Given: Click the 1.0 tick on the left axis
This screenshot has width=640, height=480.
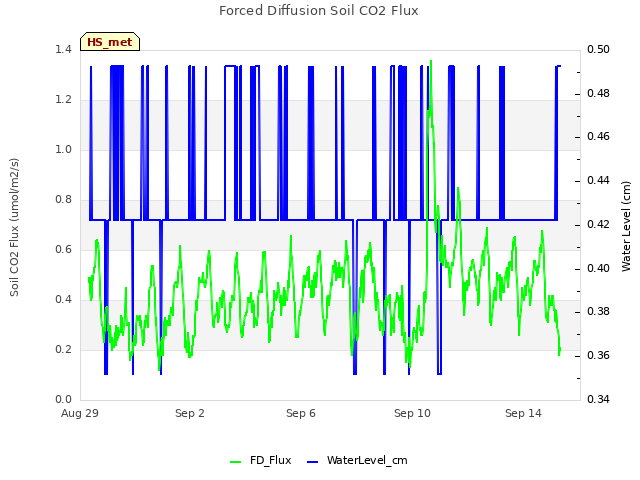Looking at the screenshot, I should [63, 150].
